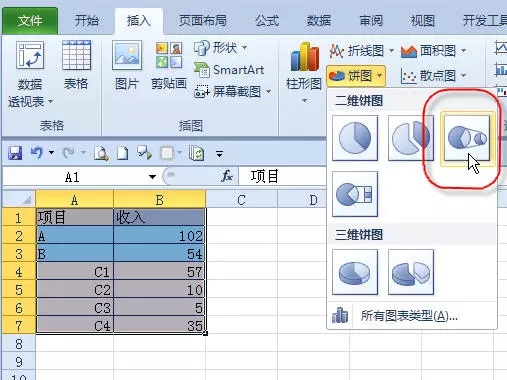Click the Print Preview magnifier icon

click(x=101, y=153)
